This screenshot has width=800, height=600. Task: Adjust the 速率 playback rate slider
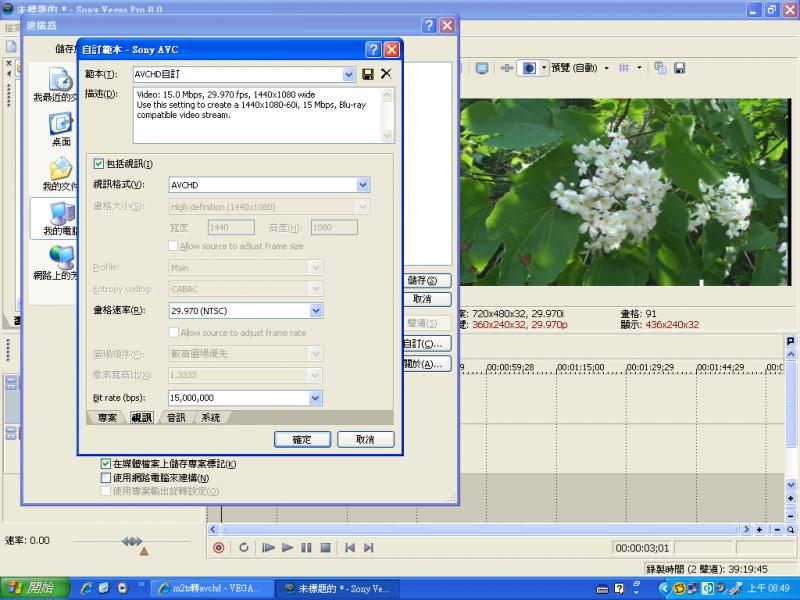(x=131, y=542)
